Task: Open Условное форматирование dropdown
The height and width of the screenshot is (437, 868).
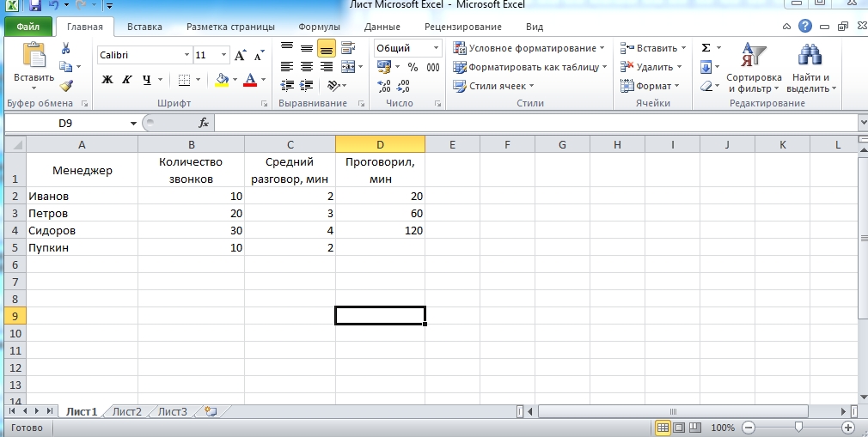Action: click(529, 48)
